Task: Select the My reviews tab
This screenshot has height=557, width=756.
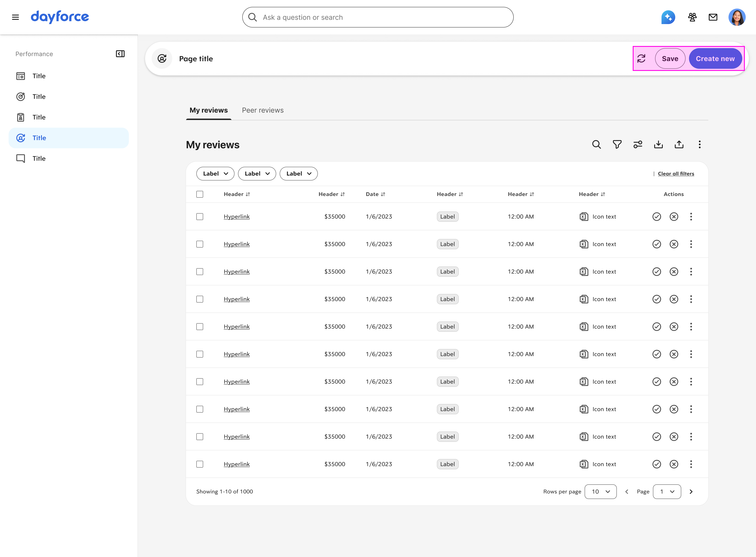Action: [x=209, y=110]
